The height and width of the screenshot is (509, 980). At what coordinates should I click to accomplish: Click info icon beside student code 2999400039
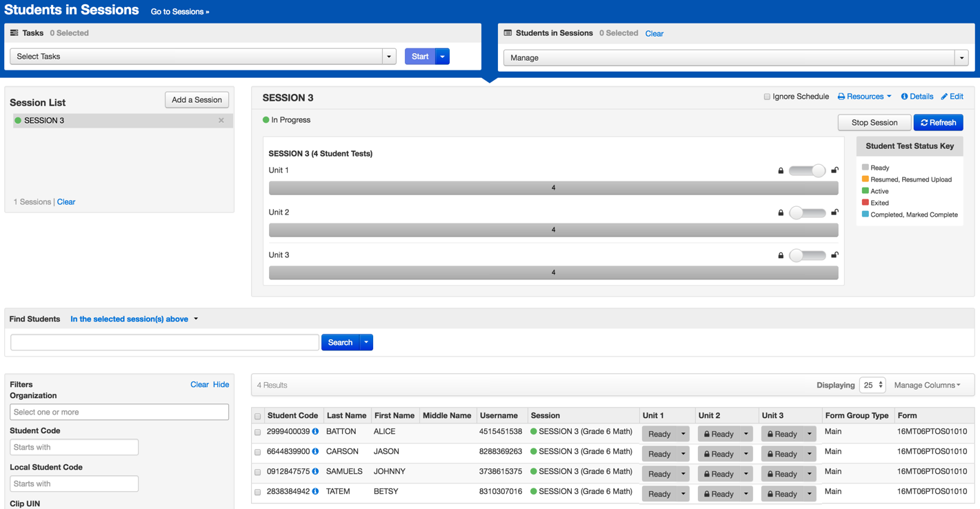coord(315,432)
